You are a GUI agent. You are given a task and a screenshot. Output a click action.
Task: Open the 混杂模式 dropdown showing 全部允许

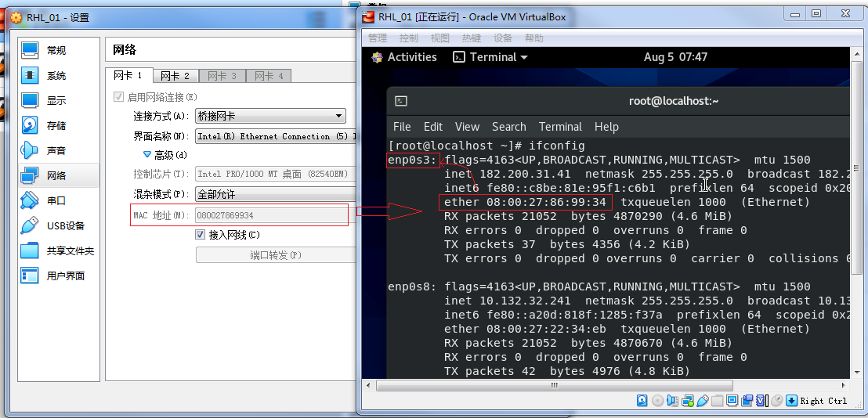coord(275,194)
